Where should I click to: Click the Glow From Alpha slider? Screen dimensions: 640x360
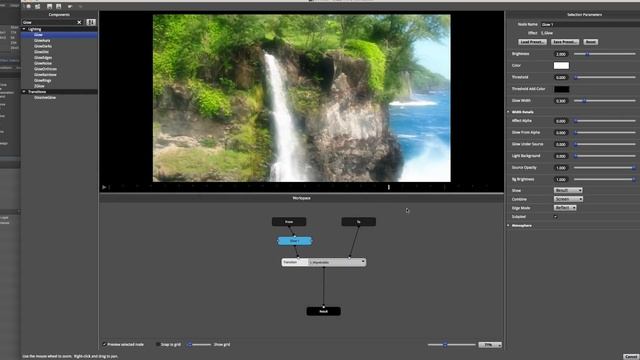605,133
